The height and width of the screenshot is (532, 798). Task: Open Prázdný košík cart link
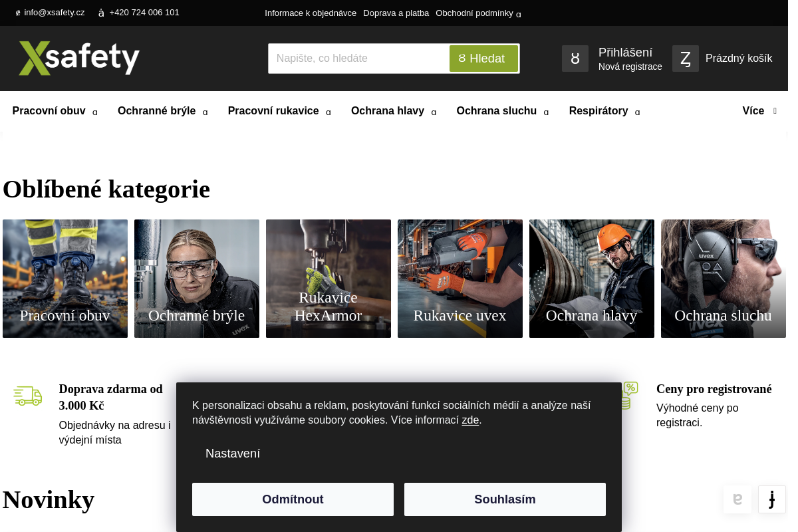[739, 59]
